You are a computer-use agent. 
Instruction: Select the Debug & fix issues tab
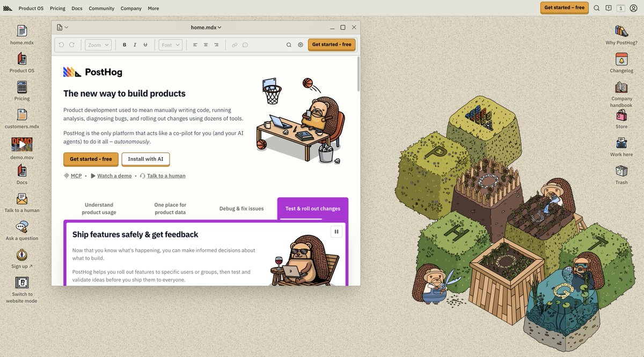coord(241,209)
